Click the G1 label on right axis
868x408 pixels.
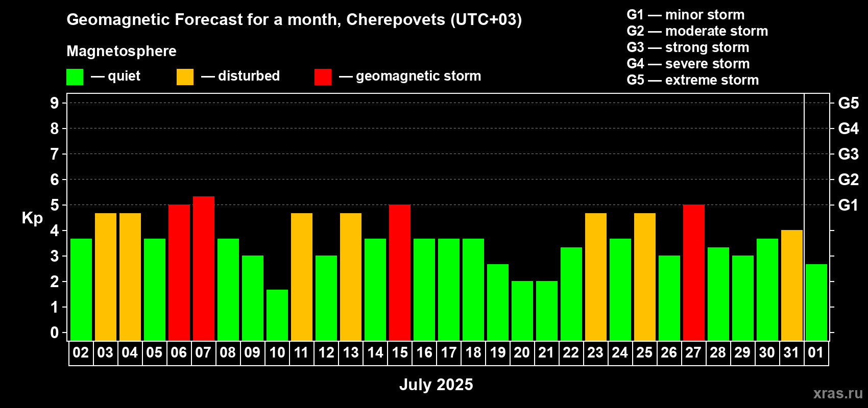point(848,205)
